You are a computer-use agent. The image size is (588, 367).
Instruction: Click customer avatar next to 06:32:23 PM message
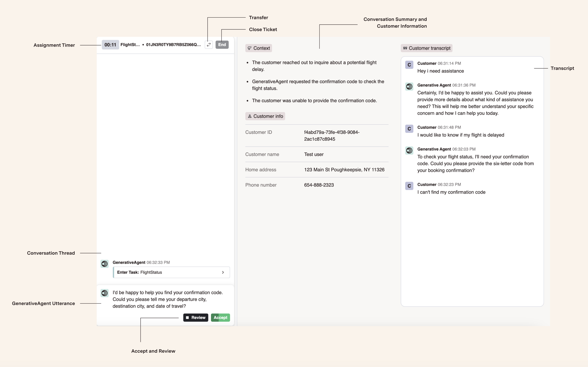pyautogui.click(x=409, y=186)
